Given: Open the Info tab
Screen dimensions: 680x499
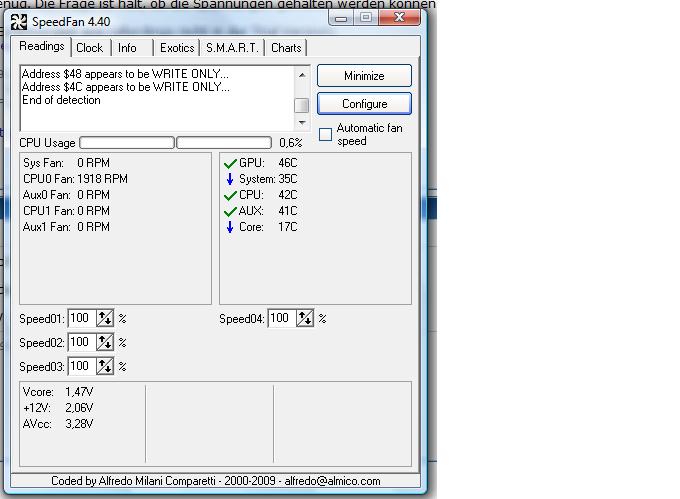Looking at the screenshot, I should pos(127,48).
